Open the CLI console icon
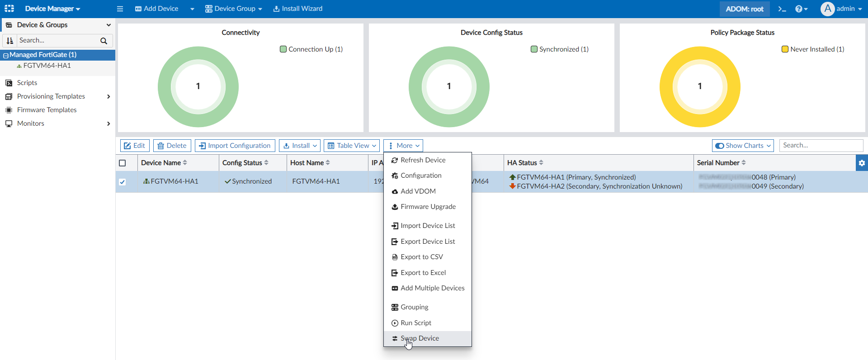Screen dimensions: 868x360 (782, 9)
